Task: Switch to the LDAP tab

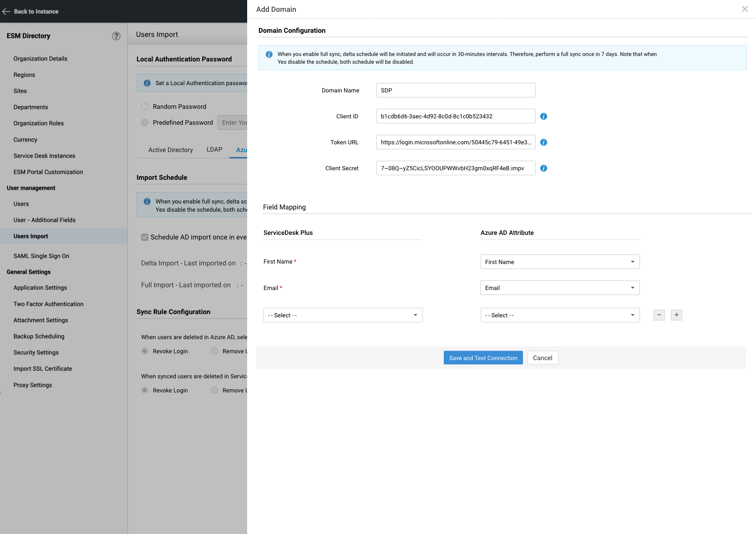Action: pos(214,150)
